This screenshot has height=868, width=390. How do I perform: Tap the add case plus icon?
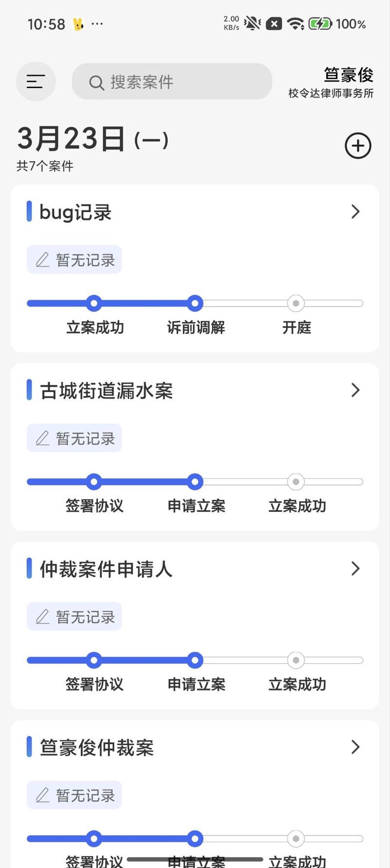click(358, 146)
